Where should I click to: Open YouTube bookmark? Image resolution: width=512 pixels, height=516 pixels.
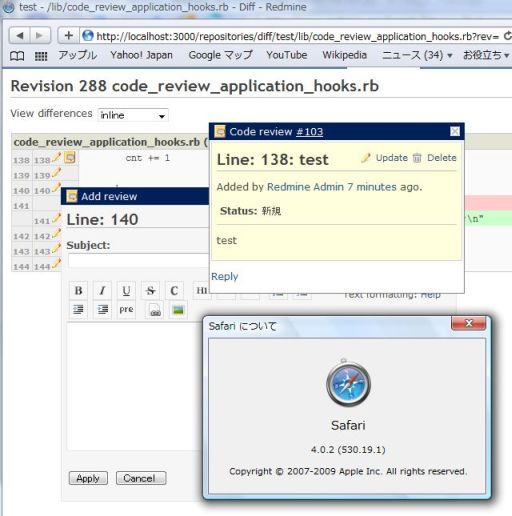point(287,55)
